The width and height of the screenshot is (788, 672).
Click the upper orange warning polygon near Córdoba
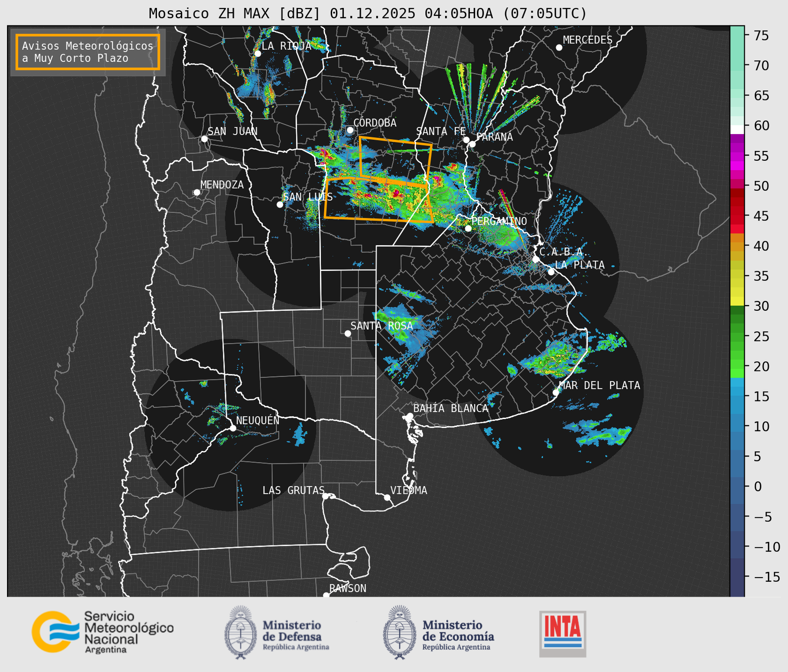[395, 161]
